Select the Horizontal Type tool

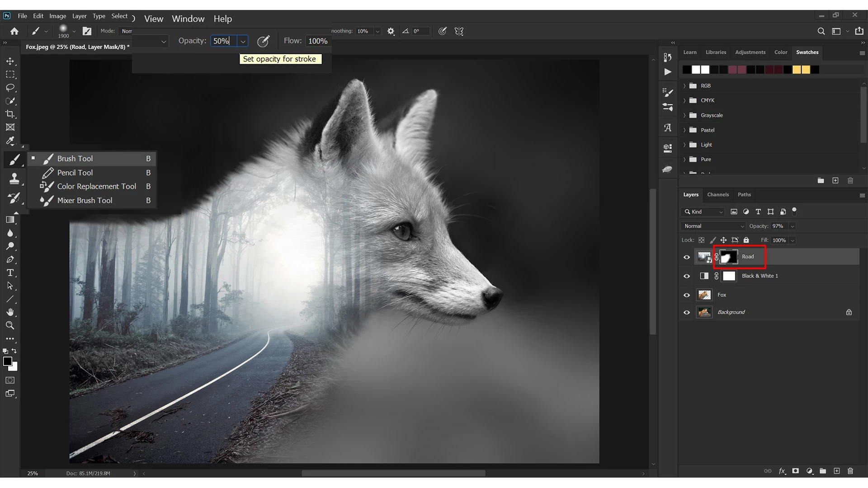[10, 273]
